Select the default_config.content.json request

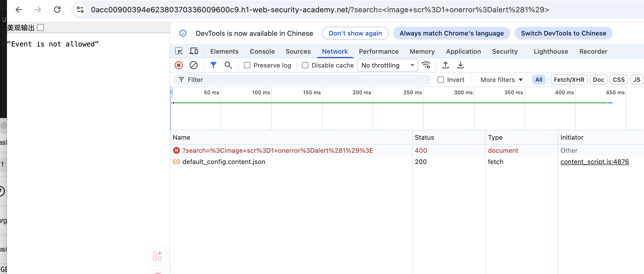pos(407,162)
